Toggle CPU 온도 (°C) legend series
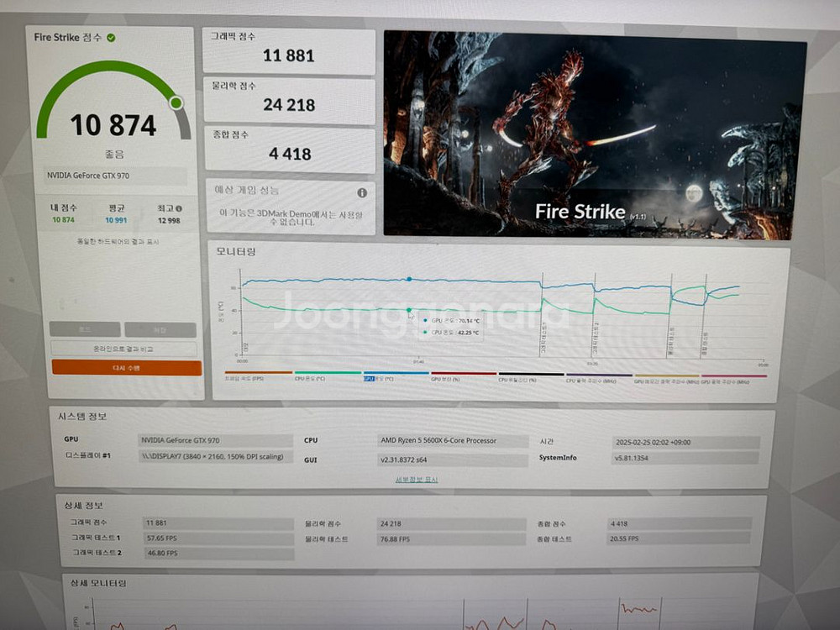This screenshot has width=840, height=630. pos(328,376)
